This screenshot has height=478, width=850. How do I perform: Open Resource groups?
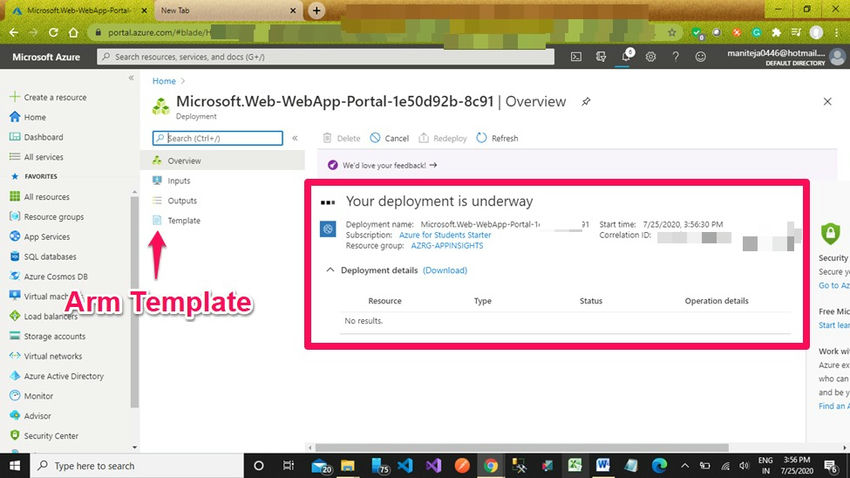[47, 217]
